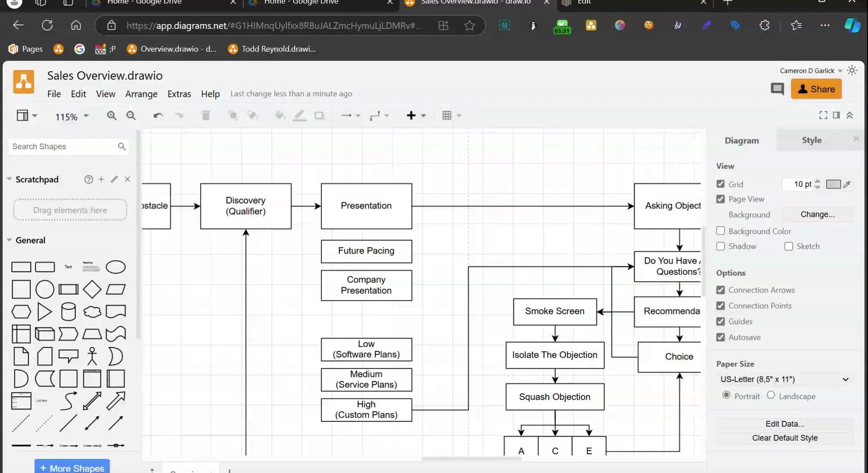
Task: Open the Fill Color tool
Action: [280, 115]
